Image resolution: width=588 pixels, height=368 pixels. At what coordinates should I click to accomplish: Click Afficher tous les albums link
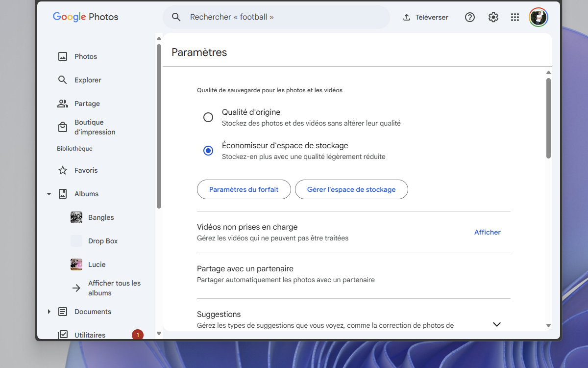click(114, 288)
